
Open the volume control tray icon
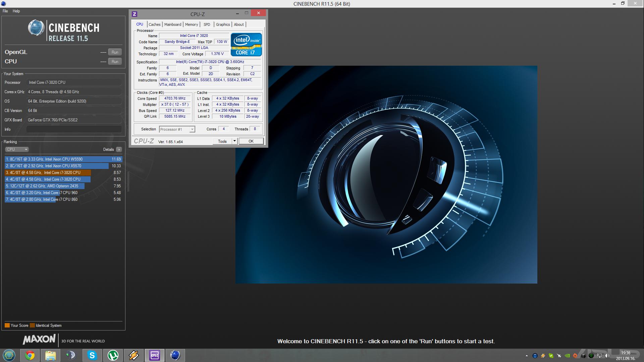tap(607, 356)
